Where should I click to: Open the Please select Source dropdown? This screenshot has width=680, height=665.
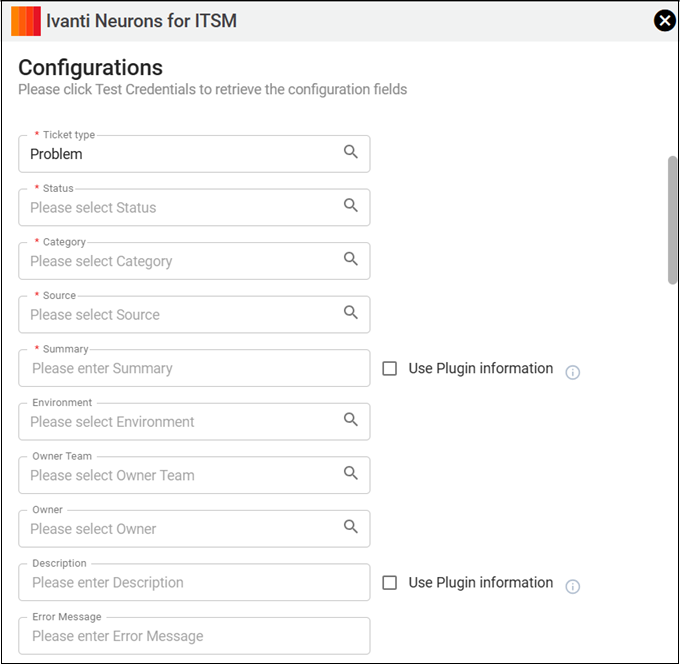click(x=194, y=314)
